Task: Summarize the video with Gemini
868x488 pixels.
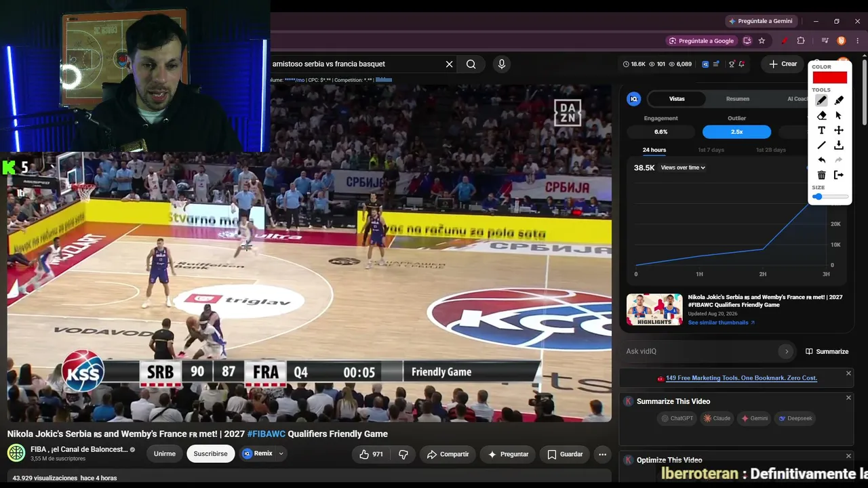Action: (x=755, y=418)
